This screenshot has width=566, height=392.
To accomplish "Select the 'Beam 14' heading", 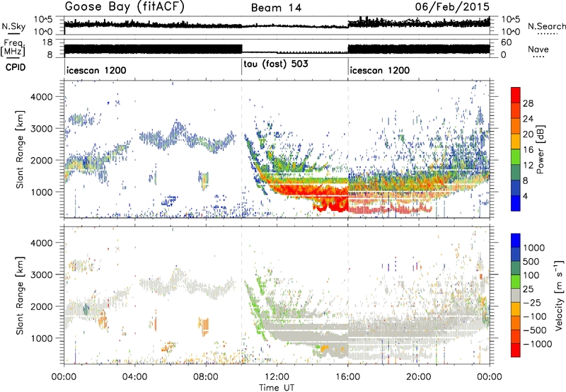I will coord(276,8).
